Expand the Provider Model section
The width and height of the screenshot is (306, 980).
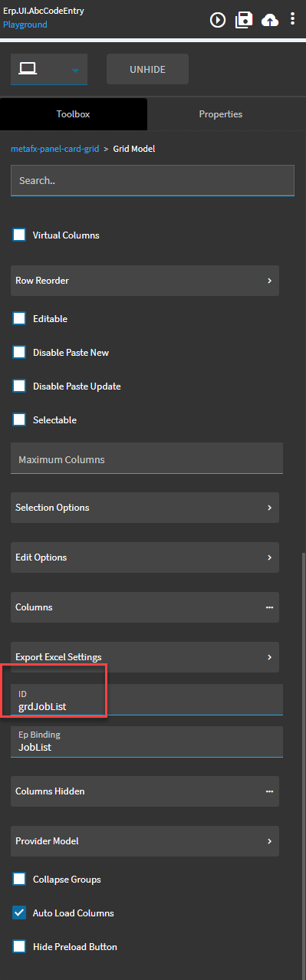145,841
